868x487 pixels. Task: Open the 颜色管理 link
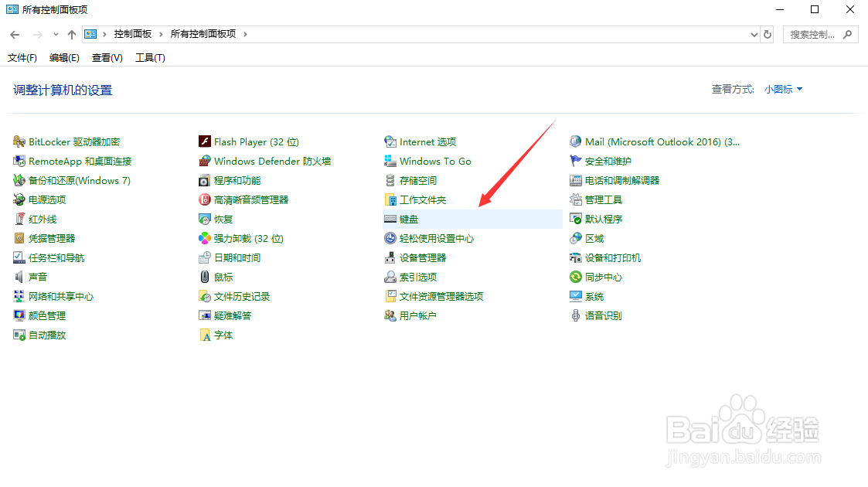[x=47, y=316]
